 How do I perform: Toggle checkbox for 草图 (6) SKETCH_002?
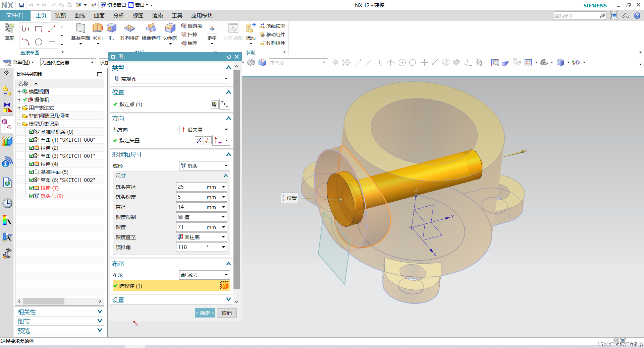[32, 180]
